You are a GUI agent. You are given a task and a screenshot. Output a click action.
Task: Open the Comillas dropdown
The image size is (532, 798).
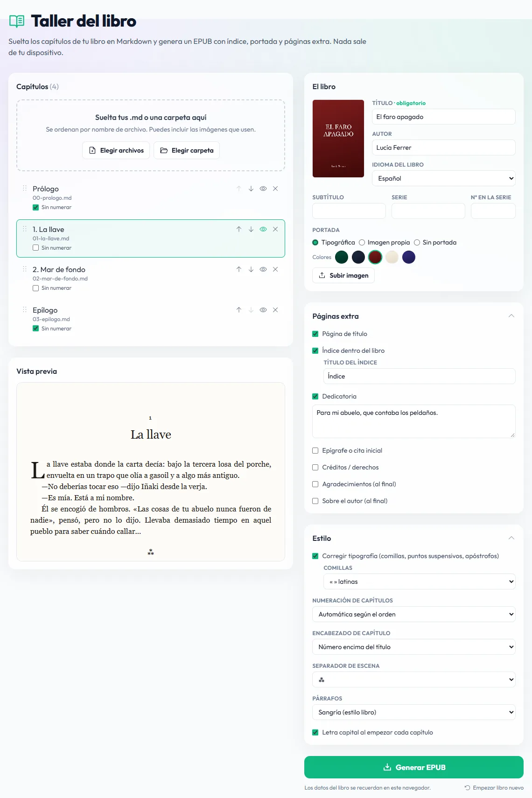[x=420, y=581]
